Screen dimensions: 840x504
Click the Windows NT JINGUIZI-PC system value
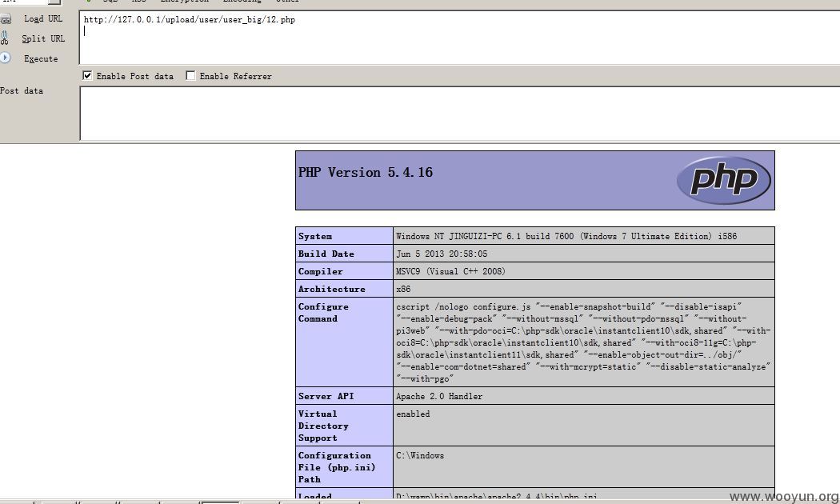click(566, 236)
